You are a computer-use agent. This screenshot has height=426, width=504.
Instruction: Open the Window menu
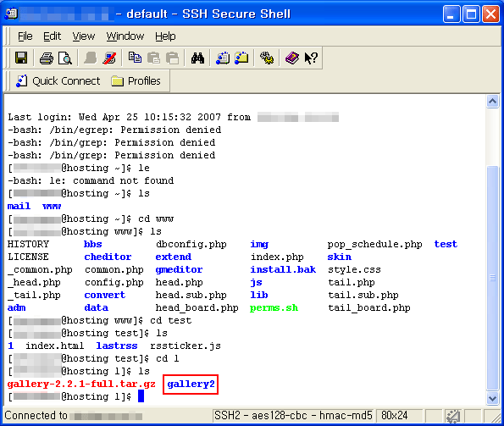pos(125,36)
